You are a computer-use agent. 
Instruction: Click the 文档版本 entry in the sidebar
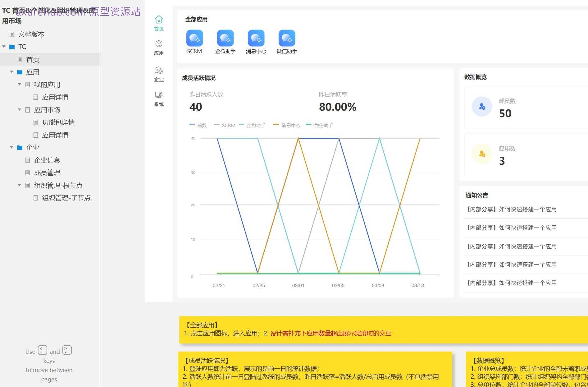pyautogui.click(x=32, y=34)
